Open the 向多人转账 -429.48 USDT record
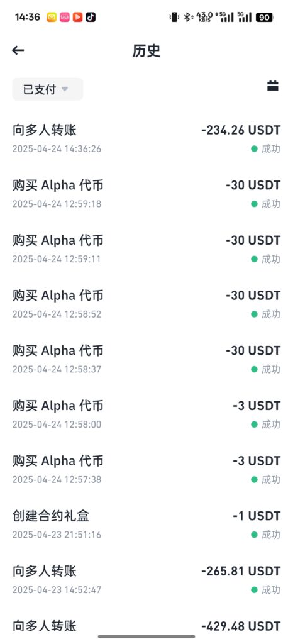 click(x=146, y=626)
